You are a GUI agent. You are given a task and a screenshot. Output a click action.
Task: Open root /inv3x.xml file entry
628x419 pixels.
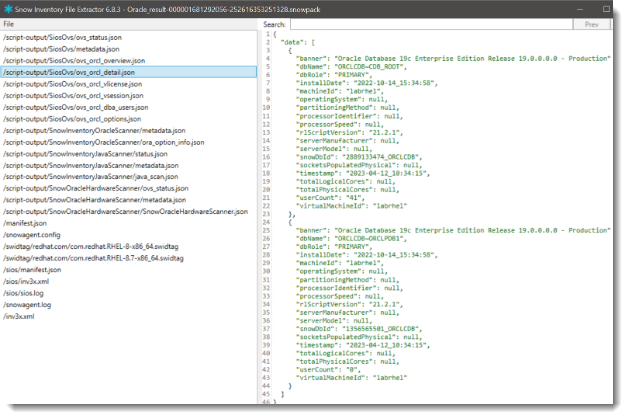19,316
